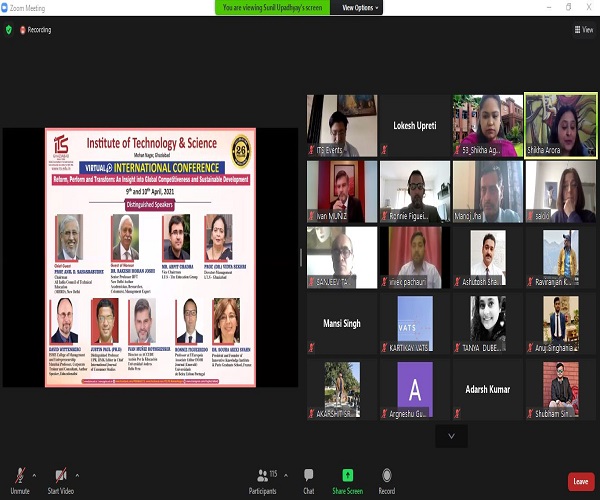Screen dimensions: 600x500
Task: Select the Lokesh Upreti participant tile
Action: [415, 126]
